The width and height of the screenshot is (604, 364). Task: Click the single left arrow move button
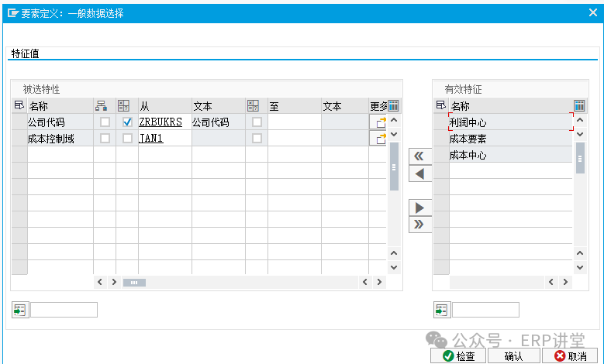pyautogui.click(x=419, y=173)
